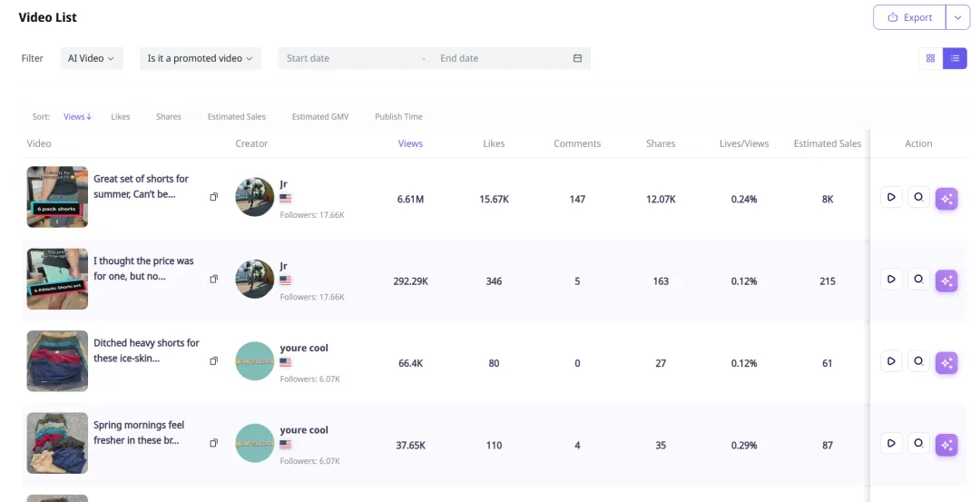Click the purple AI sparkle icon in the second row
The width and height of the screenshot is (980, 502).
coord(946,281)
